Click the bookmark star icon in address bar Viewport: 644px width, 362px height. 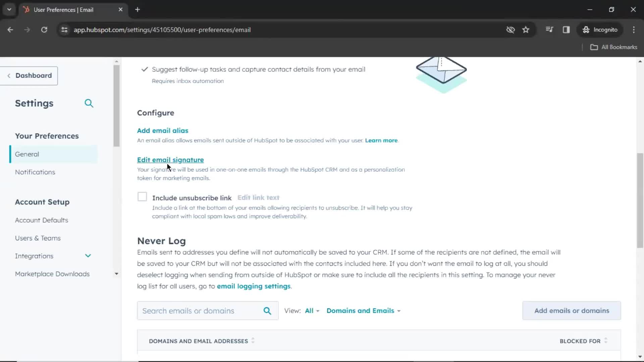point(526,29)
